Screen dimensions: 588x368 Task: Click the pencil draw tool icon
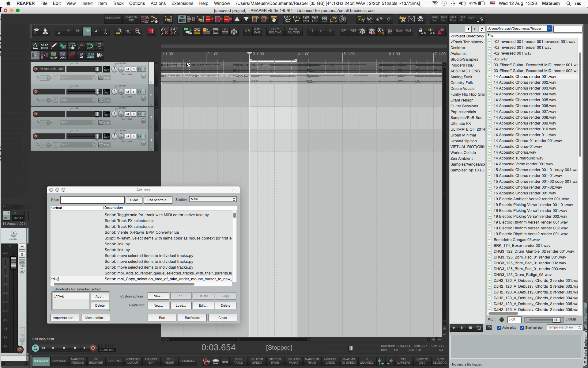click(54, 46)
